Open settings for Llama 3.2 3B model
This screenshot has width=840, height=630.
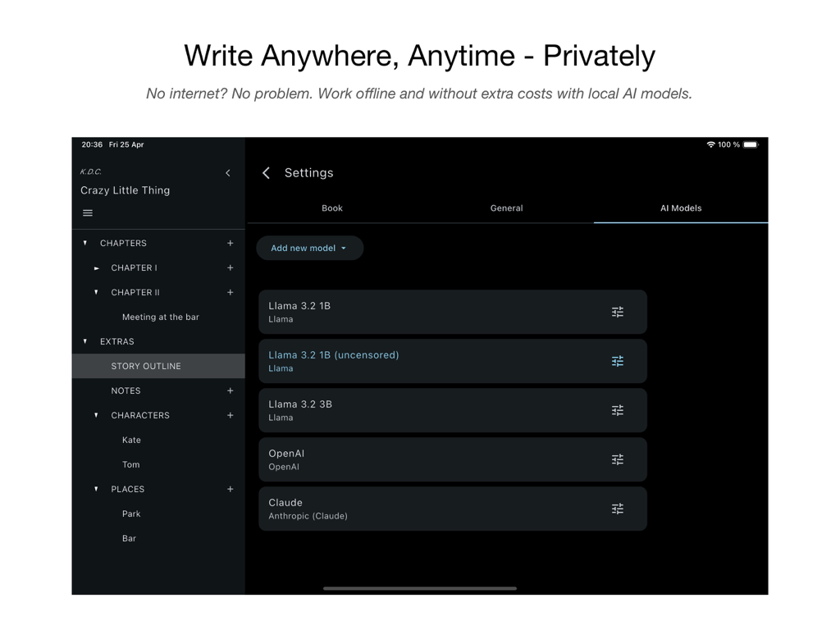pos(618,410)
